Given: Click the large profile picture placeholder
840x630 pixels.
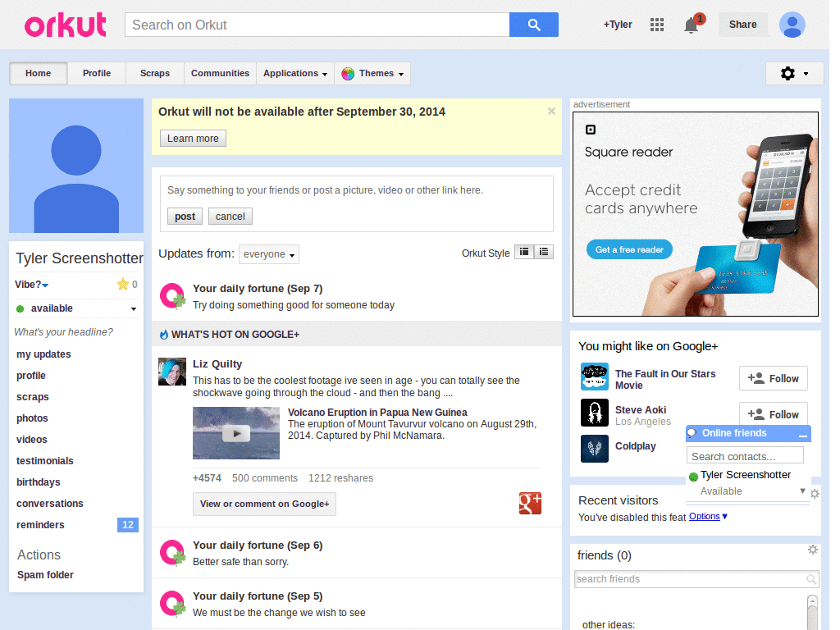Looking at the screenshot, I should coord(76,166).
